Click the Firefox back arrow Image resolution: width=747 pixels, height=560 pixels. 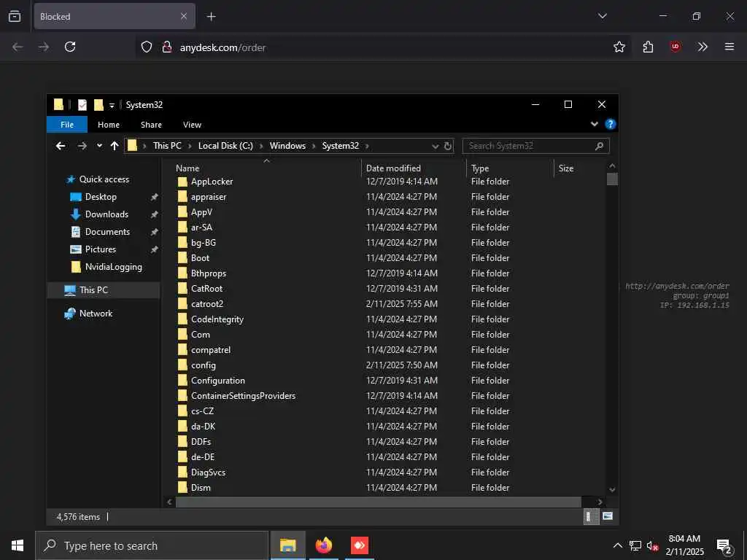(x=18, y=47)
